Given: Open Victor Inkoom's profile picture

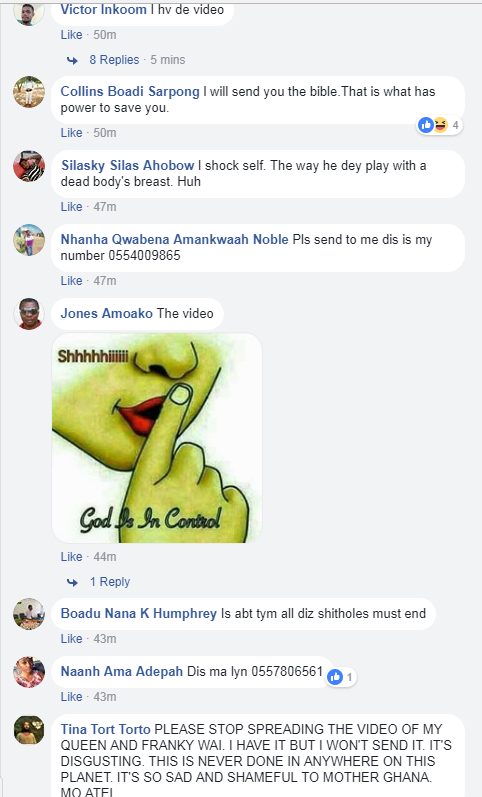Looking at the screenshot, I should coord(28,14).
